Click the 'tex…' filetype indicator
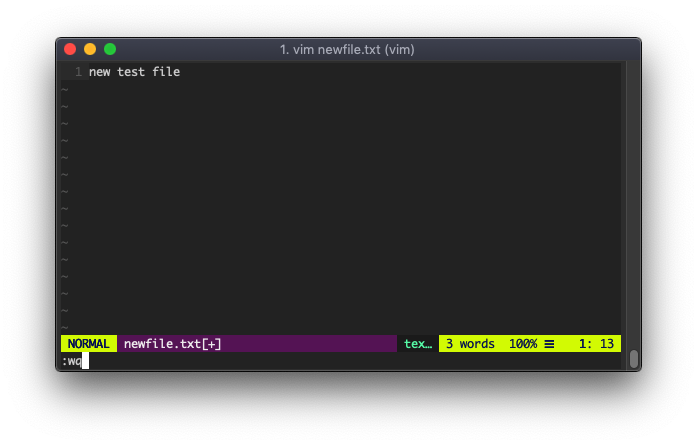 pos(418,344)
